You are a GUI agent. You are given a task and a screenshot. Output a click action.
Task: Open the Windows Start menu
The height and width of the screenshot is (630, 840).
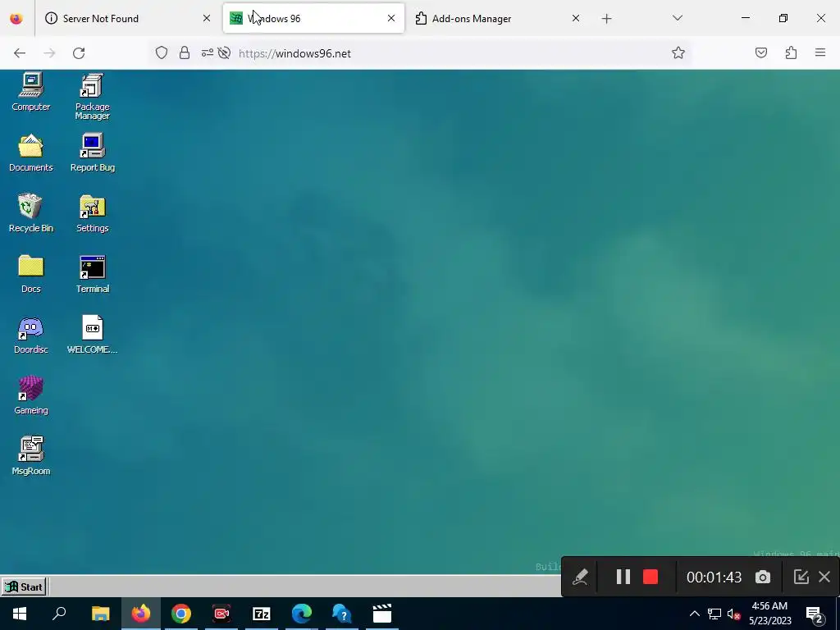(x=20, y=614)
